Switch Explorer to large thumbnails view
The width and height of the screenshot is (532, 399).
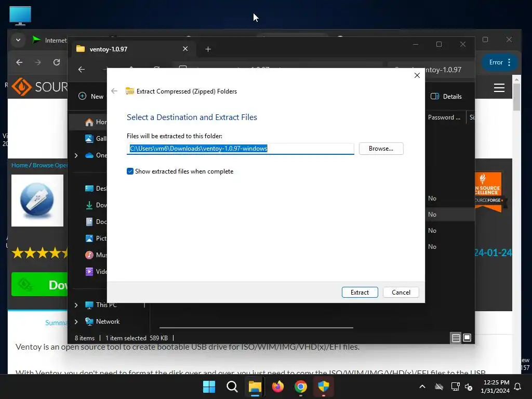tap(467, 338)
